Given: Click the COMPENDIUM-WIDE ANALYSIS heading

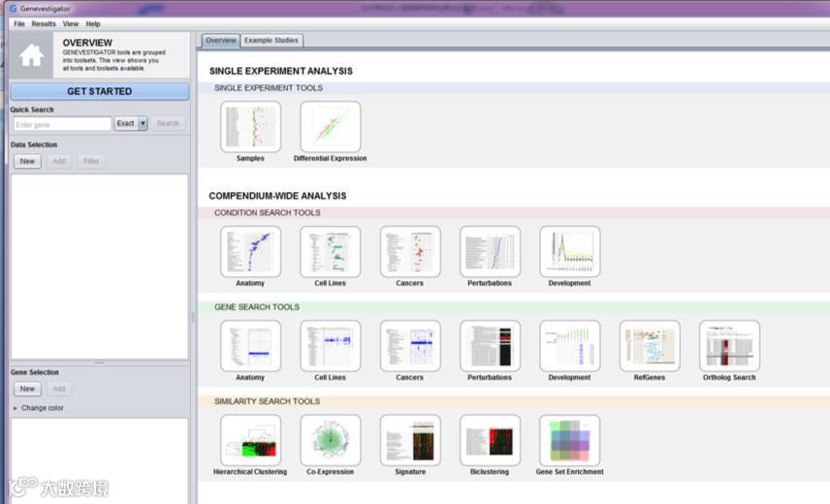Looking at the screenshot, I should (277, 196).
